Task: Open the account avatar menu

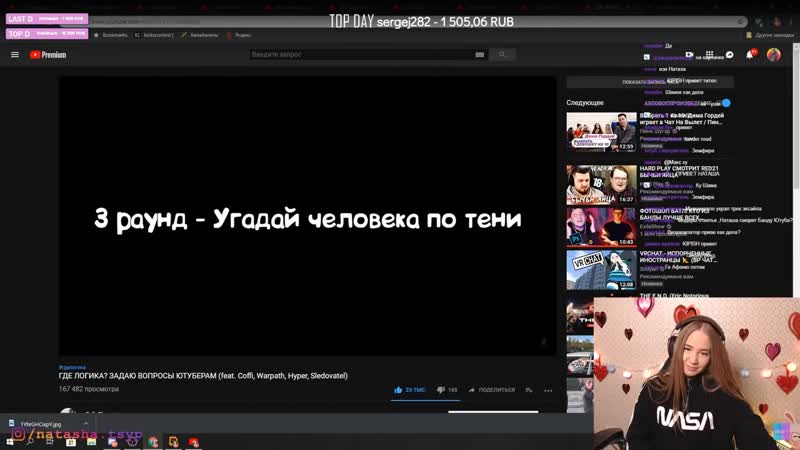Action: pyautogui.click(x=773, y=55)
